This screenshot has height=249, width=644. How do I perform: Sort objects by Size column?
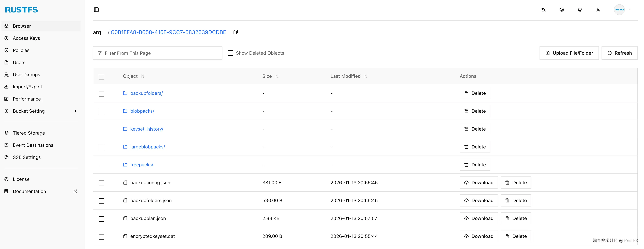[277, 76]
